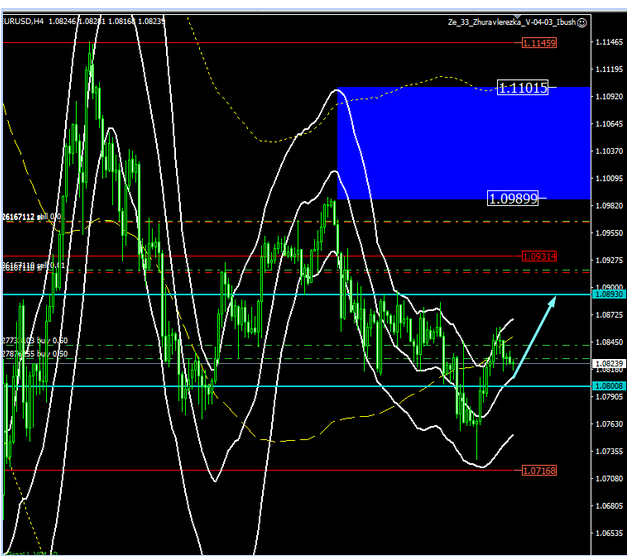Click the 1.06535 price axis value
Viewport: 627px width, 556px height.
coord(608,533)
